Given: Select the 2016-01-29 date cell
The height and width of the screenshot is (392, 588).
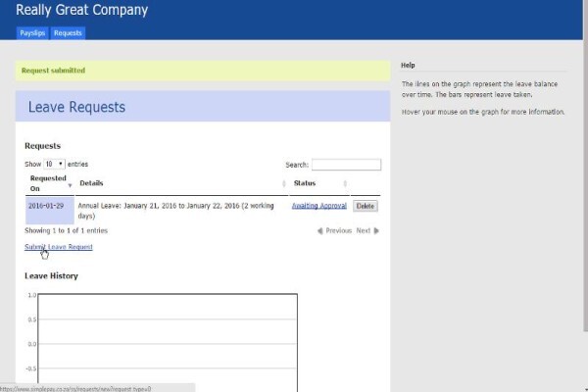Looking at the screenshot, I should click(50, 211).
